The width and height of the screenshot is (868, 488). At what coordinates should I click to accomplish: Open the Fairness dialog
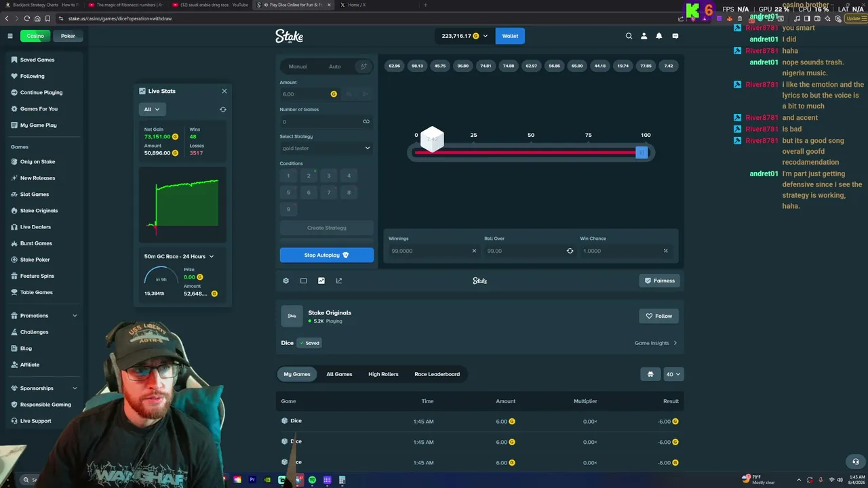coord(660,281)
